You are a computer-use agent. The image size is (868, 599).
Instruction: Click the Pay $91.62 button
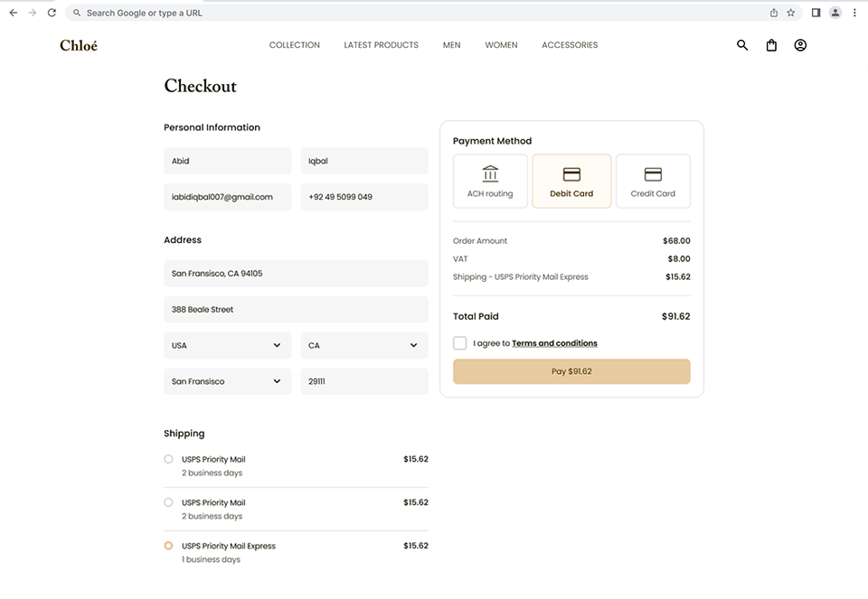pyautogui.click(x=571, y=370)
